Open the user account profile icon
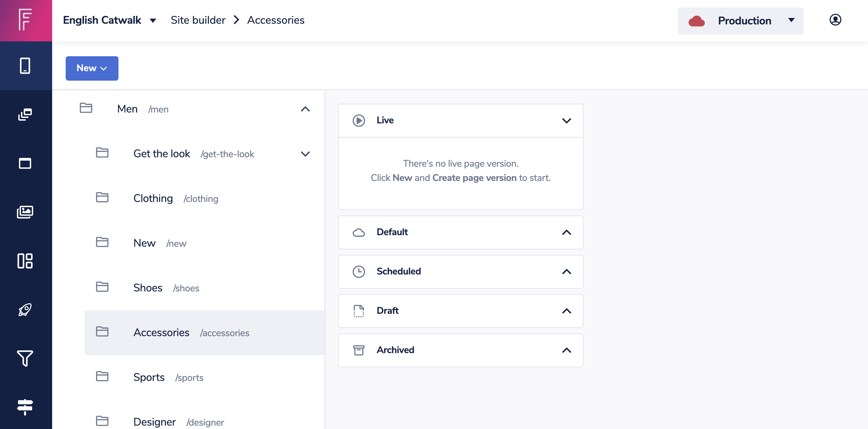Screen dimensions: 868x429 [x=835, y=20]
